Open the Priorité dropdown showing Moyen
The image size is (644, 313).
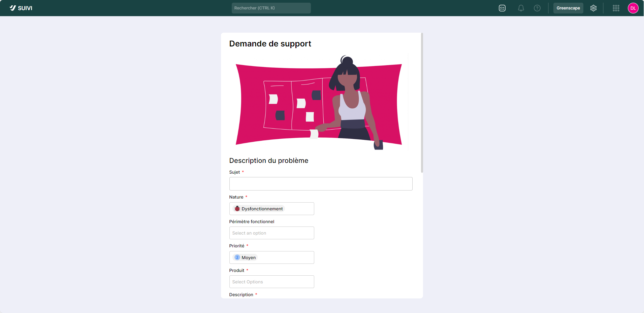[271, 257]
